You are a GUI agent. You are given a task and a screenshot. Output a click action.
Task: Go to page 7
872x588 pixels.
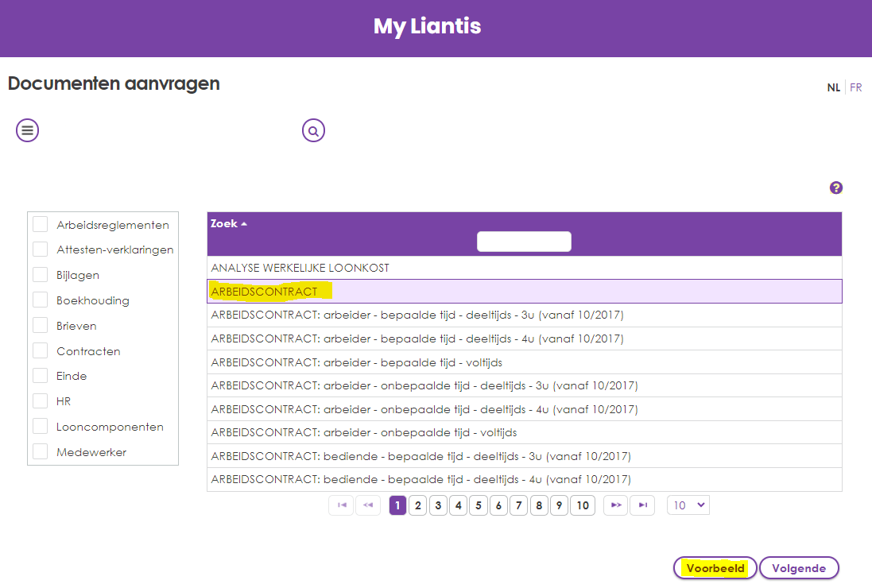519,505
